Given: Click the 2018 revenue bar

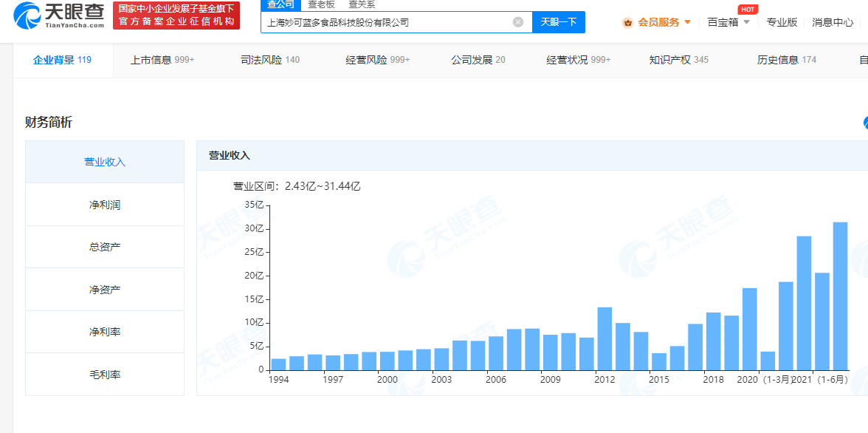Looking at the screenshot, I should (713, 341).
